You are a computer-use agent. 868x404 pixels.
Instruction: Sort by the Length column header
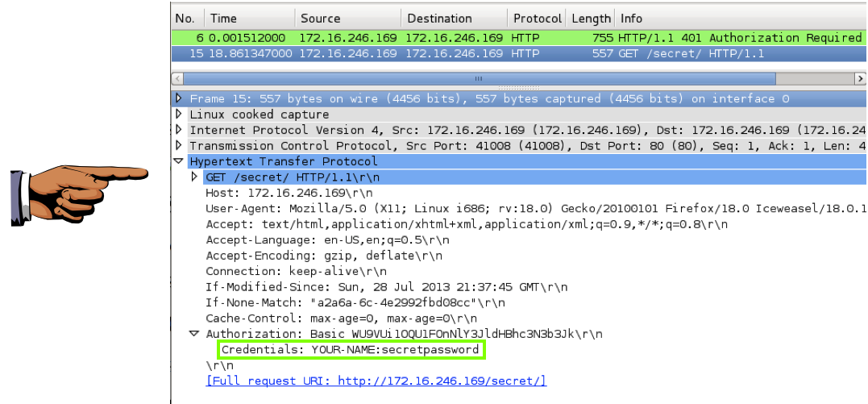591,19
